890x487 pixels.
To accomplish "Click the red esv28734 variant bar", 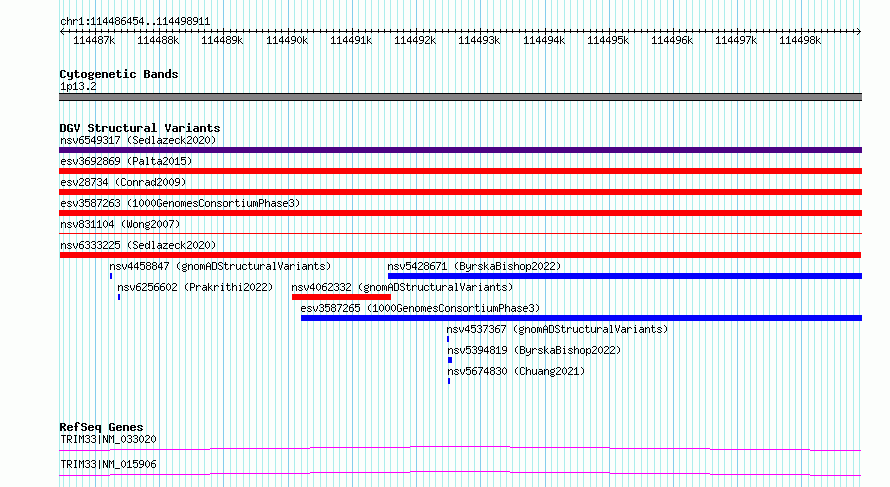I will tap(460, 192).
